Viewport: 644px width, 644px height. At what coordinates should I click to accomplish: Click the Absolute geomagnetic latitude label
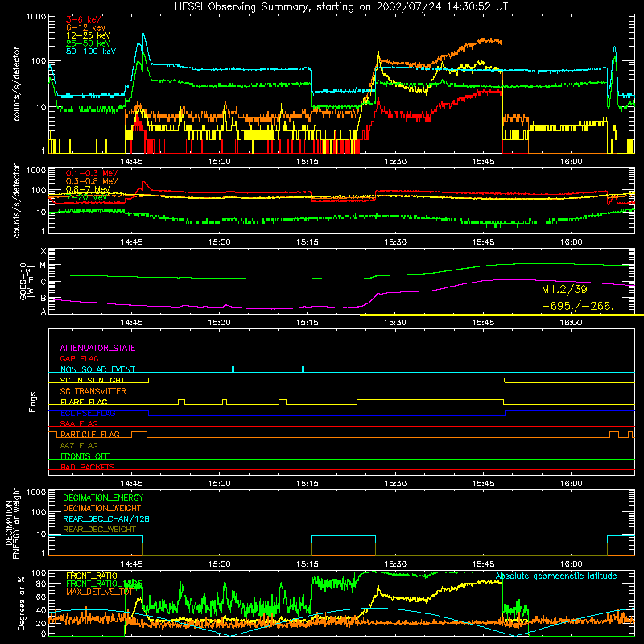(556, 576)
